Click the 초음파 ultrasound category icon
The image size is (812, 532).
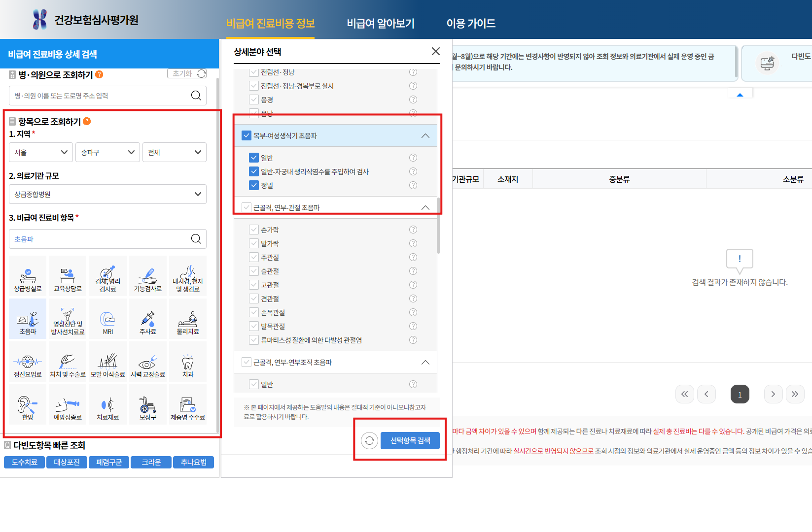(28, 319)
